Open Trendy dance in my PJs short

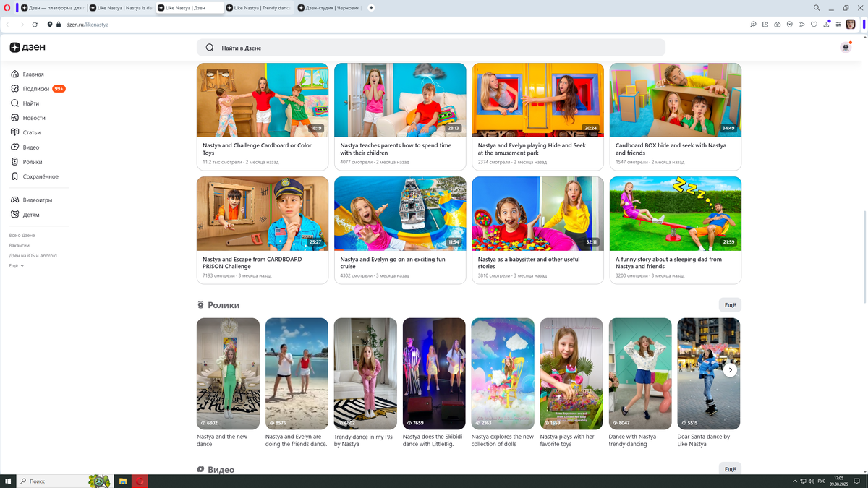point(365,374)
